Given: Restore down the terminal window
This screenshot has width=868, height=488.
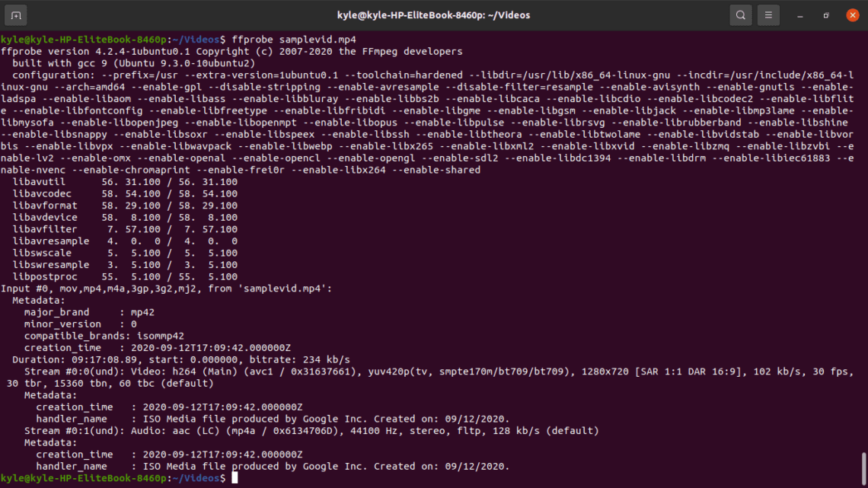Looking at the screenshot, I should tap(826, 15).
